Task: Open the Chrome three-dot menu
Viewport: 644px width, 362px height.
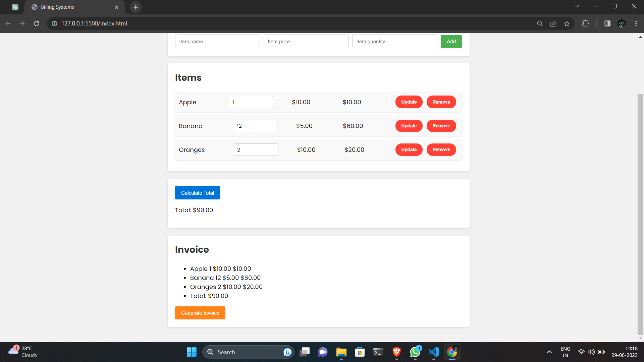Action: pyautogui.click(x=636, y=23)
